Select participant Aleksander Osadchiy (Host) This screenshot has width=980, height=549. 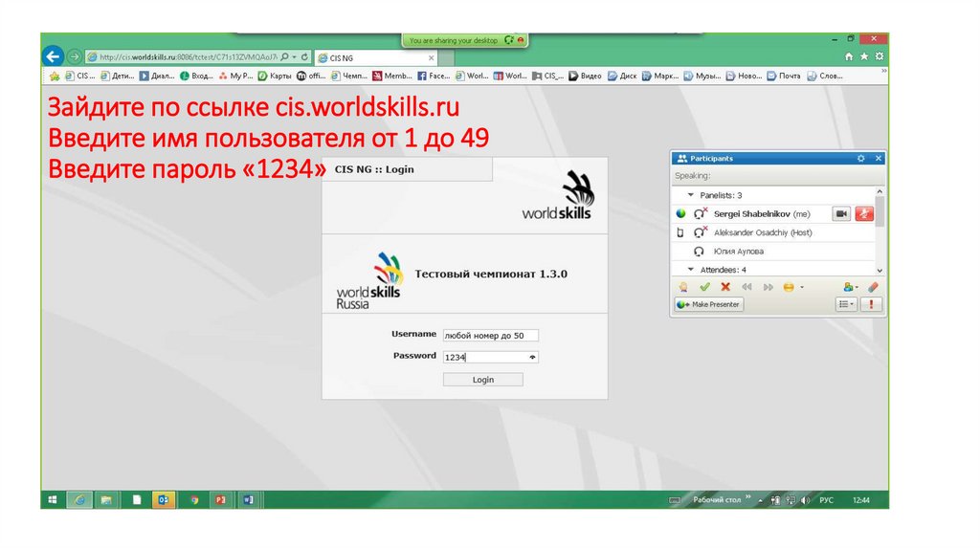763,233
